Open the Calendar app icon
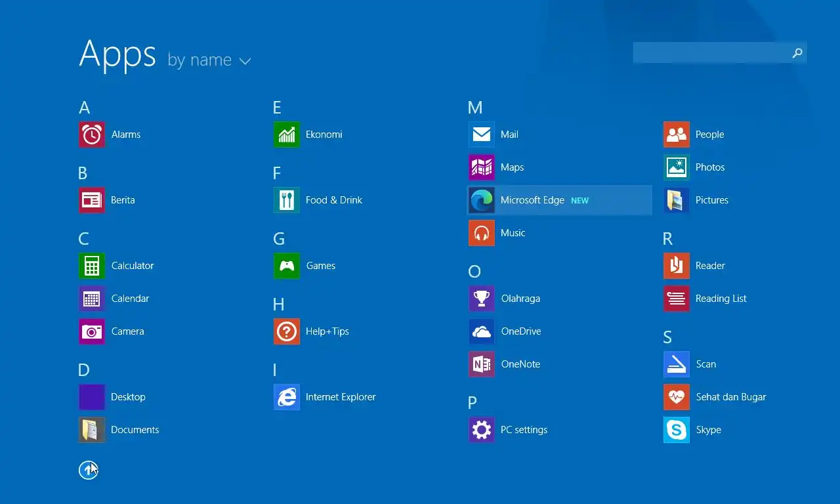 (x=92, y=299)
